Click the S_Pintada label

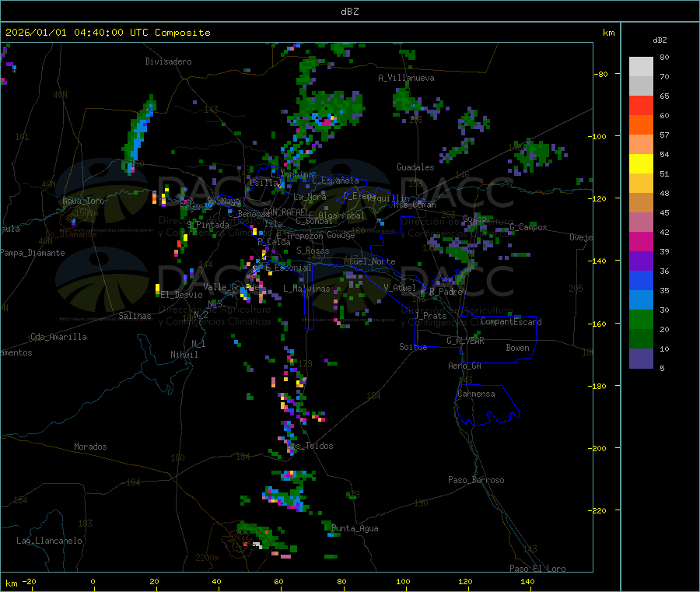coord(208,225)
